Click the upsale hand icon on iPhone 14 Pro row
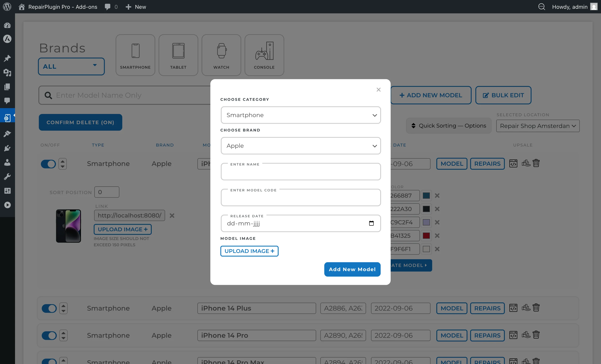 tap(526, 335)
